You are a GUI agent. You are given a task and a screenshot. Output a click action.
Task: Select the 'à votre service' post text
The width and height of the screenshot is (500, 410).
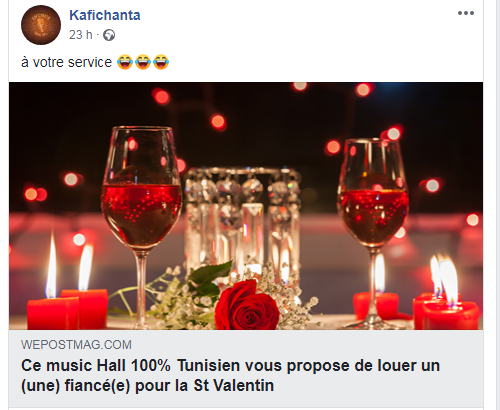coord(67,62)
